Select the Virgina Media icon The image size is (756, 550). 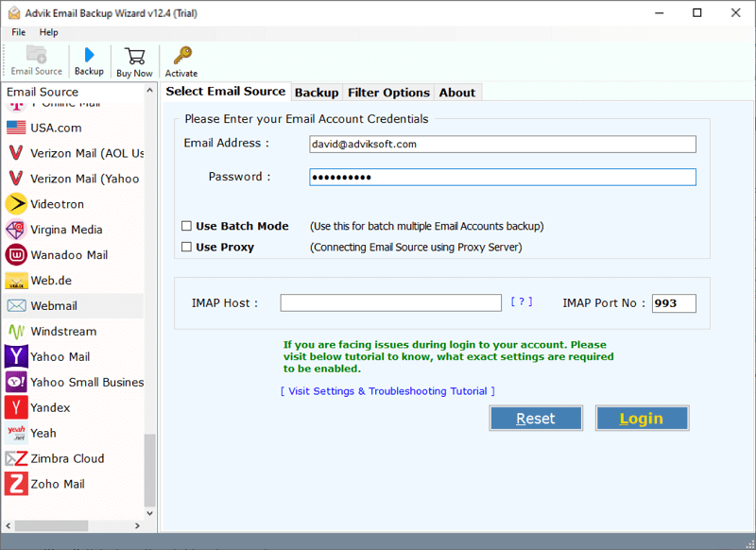16,230
